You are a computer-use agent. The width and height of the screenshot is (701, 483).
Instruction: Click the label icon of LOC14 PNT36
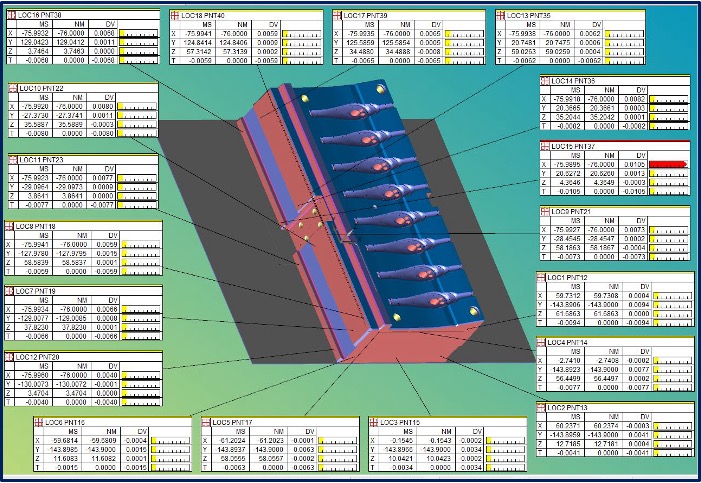pos(545,81)
